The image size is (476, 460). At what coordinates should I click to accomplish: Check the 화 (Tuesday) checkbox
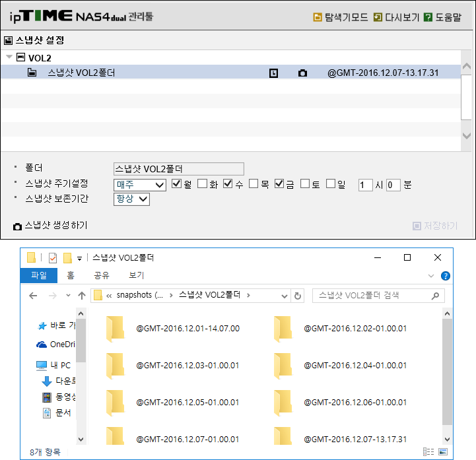(x=202, y=183)
